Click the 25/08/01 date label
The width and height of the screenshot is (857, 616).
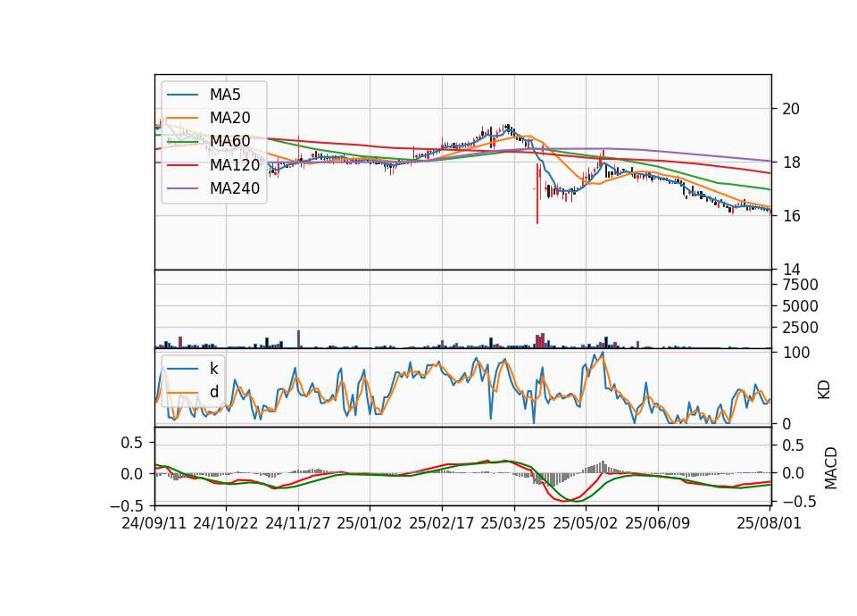point(769,523)
